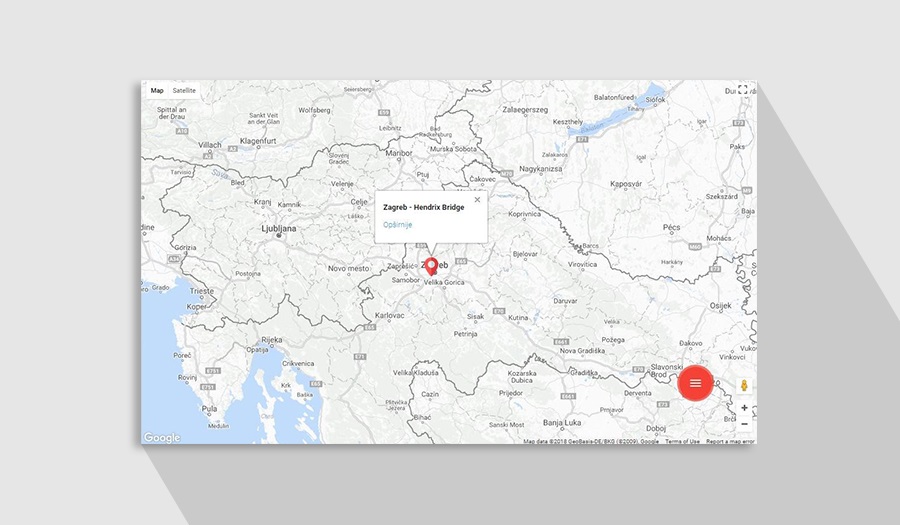This screenshot has width=900, height=525.
Task: Click the Sisak label
Action: click(475, 316)
